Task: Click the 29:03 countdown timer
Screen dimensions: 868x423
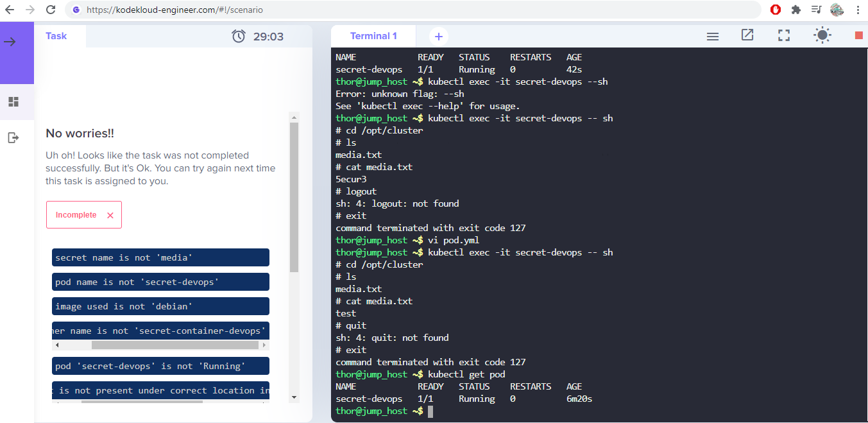Action: coord(268,37)
